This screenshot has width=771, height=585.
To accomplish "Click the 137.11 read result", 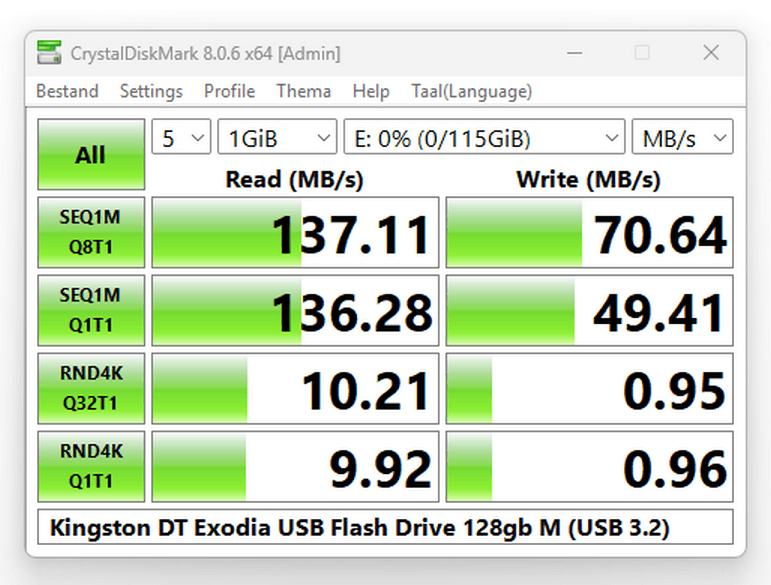I will pos(295,233).
